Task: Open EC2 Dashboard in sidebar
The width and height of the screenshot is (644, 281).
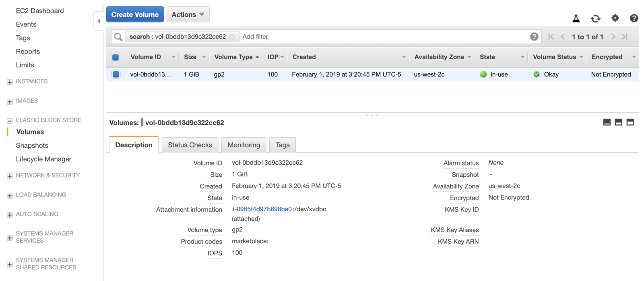Action: coord(40,11)
